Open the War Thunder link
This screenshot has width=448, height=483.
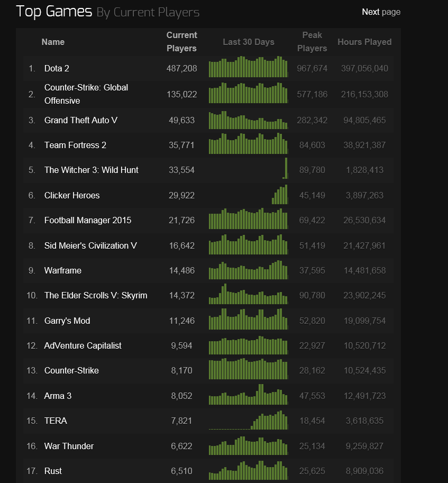69,446
